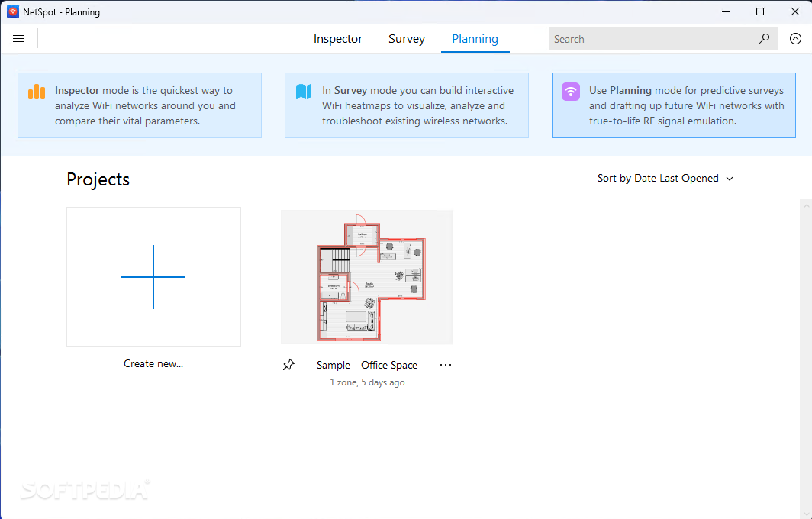Click the projects list scrollbar up arrow
The height and width of the screenshot is (519, 812).
pos(806,205)
